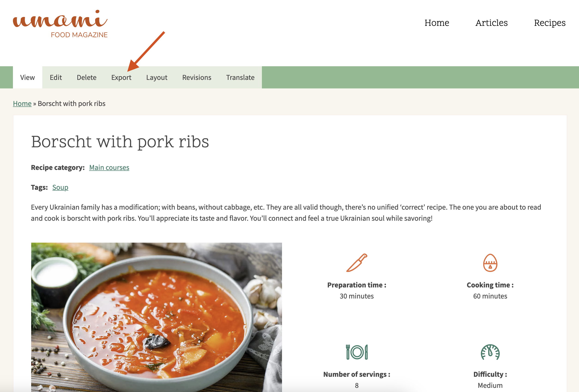The height and width of the screenshot is (392, 579).
Task: Open the Revisions tab
Action: [197, 78]
